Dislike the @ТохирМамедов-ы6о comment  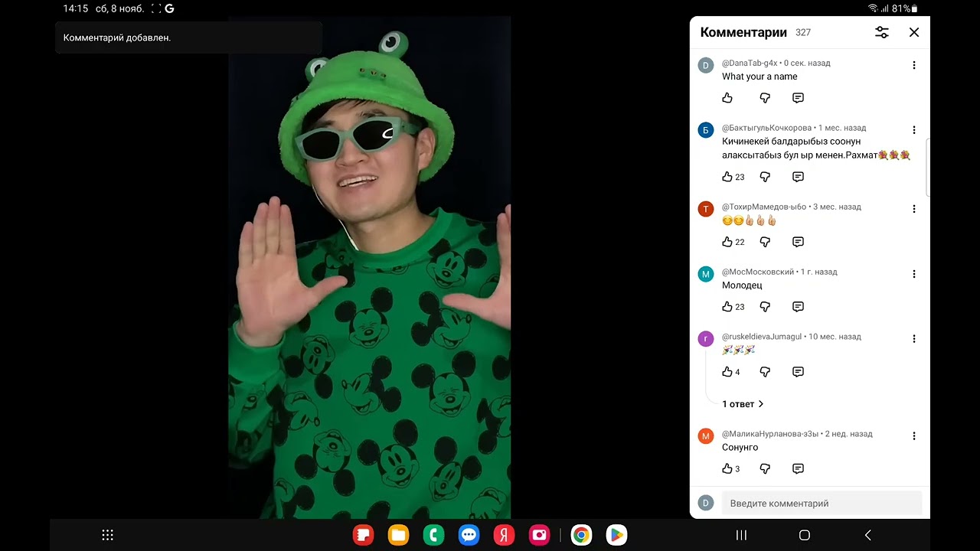[x=765, y=242]
